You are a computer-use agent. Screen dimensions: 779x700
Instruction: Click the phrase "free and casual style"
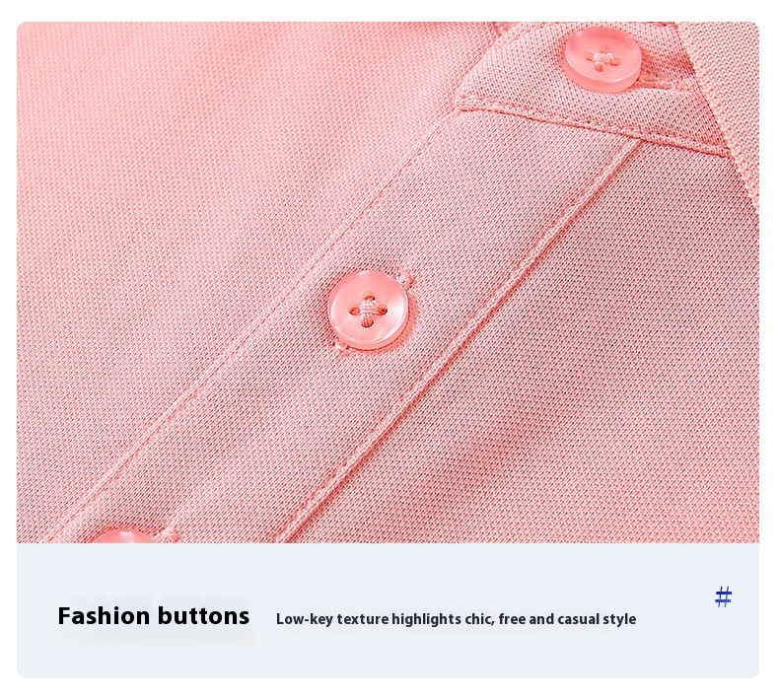(567, 619)
